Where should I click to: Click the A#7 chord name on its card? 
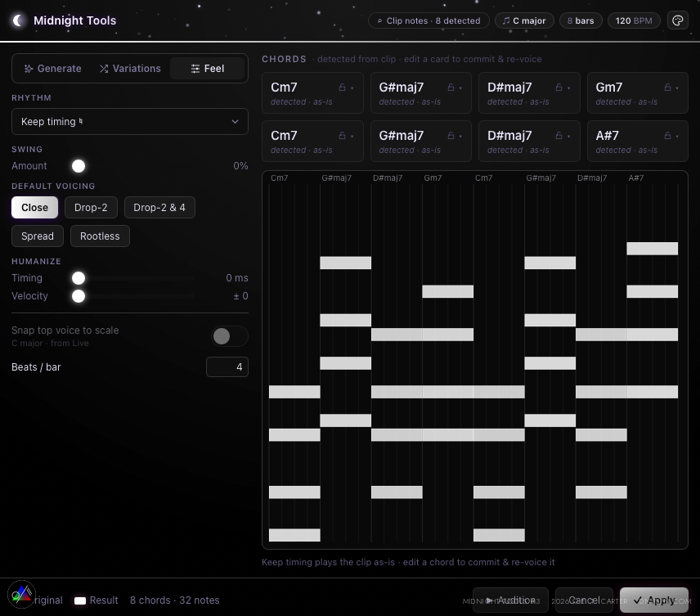607,135
